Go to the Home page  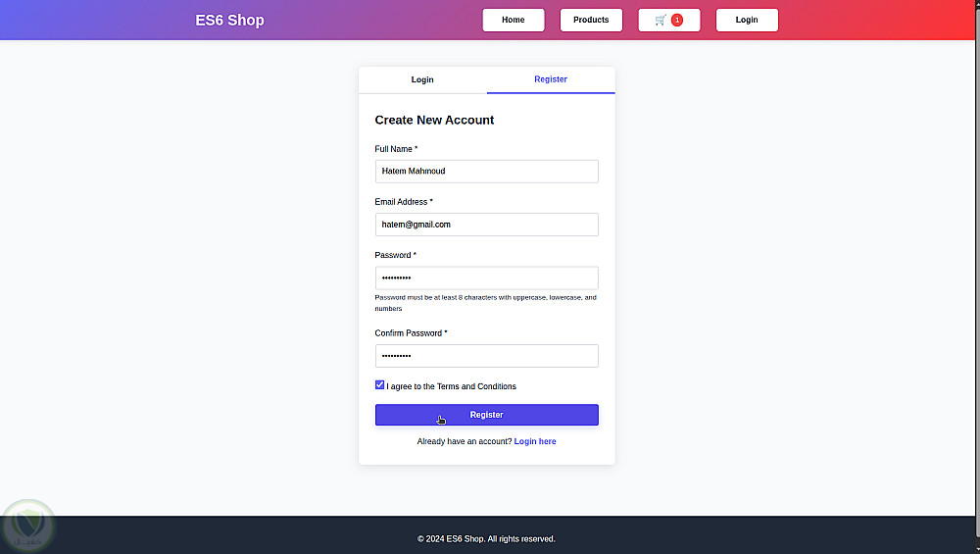point(513,21)
